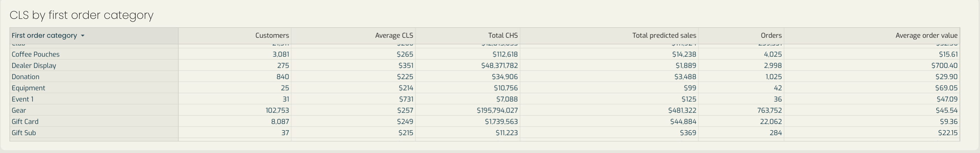This screenshot has height=153, width=980.
Task: Sort by Customers column header
Action: (x=272, y=35)
